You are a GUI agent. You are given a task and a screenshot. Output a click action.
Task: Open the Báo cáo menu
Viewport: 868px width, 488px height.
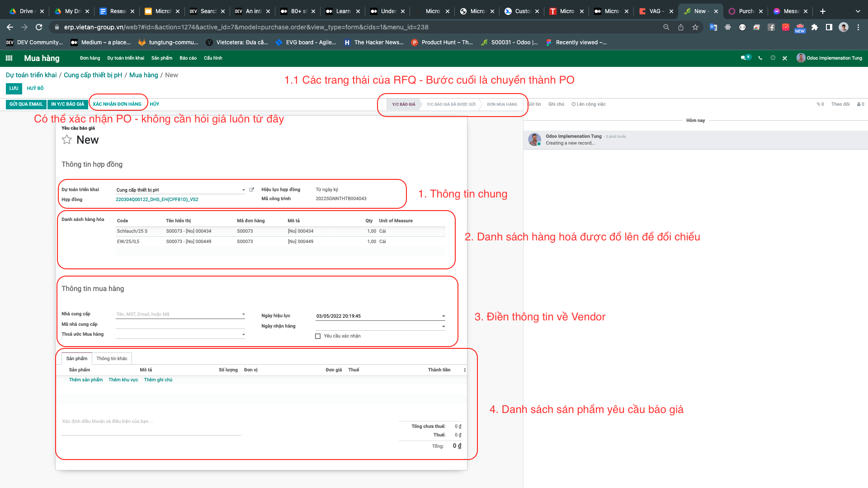(188, 58)
